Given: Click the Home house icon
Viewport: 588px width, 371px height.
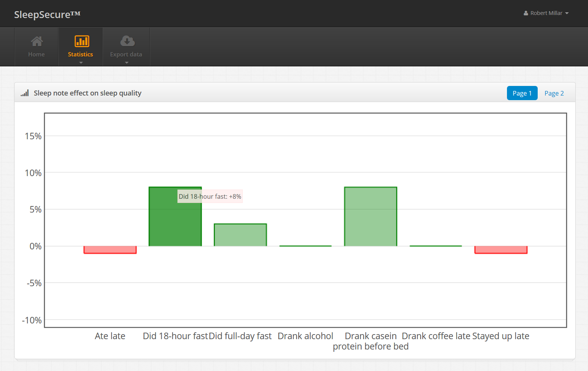Looking at the screenshot, I should click(37, 41).
